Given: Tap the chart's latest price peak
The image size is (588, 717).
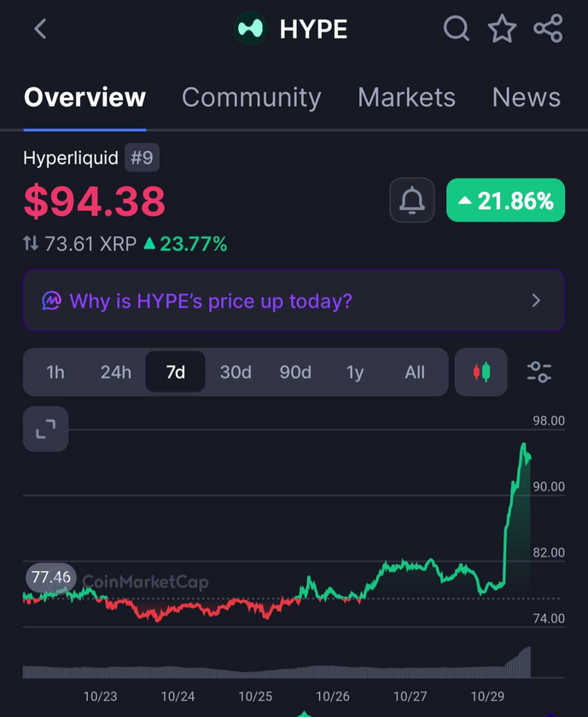Looking at the screenshot, I should pyautogui.click(x=523, y=445).
